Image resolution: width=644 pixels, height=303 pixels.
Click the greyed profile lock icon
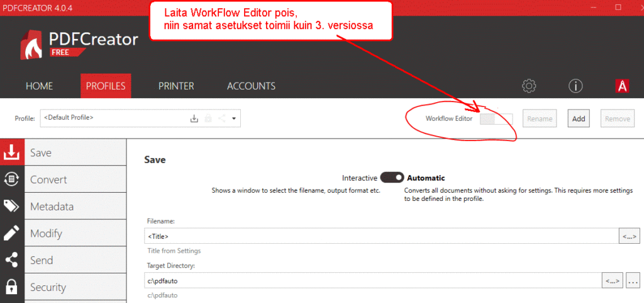[x=208, y=118]
